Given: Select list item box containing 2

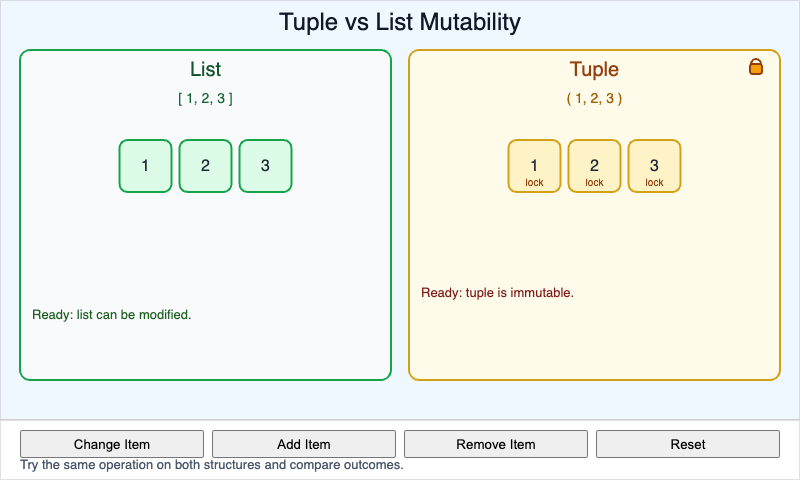Looking at the screenshot, I should (205, 166).
